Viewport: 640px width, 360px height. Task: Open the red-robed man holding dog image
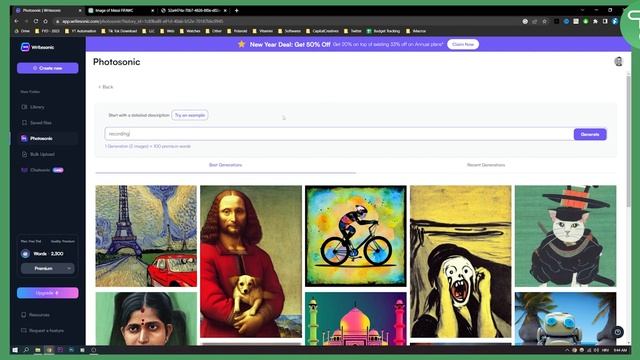click(x=251, y=261)
